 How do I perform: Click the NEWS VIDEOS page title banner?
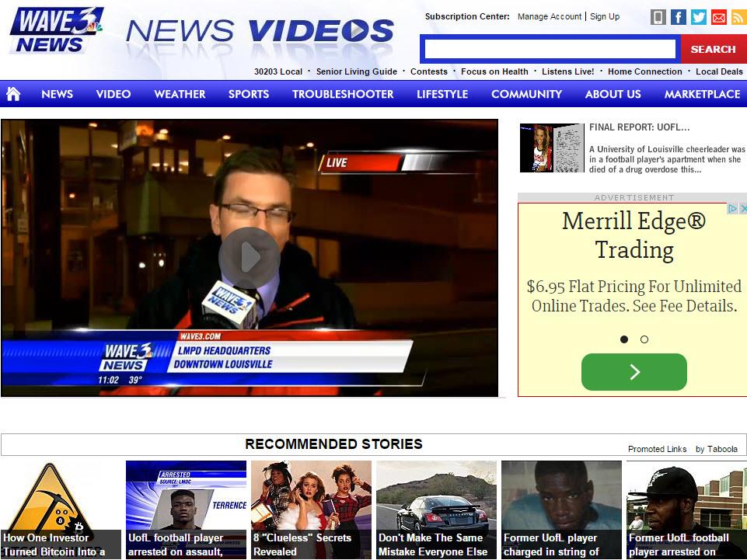pos(260,31)
